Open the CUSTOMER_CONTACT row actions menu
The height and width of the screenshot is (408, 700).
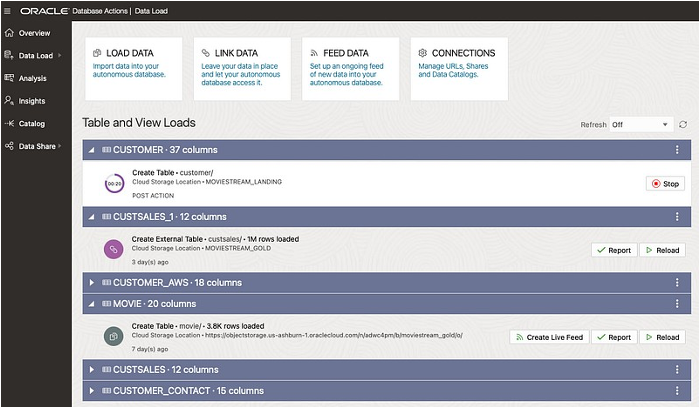coord(677,391)
